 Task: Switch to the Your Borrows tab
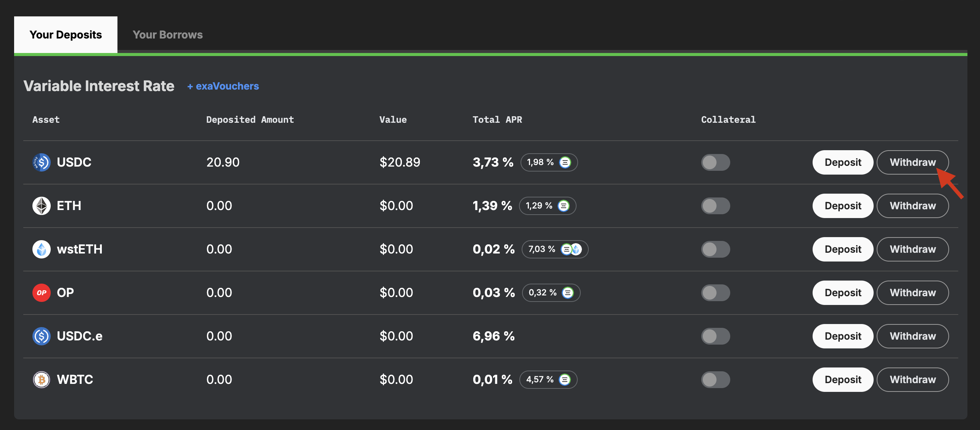(x=167, y=35)
